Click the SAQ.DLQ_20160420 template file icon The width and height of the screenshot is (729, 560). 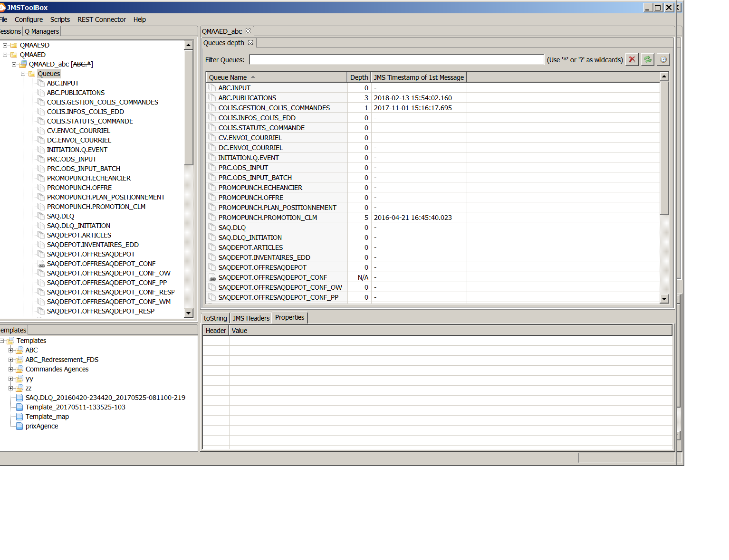(19, 398)
